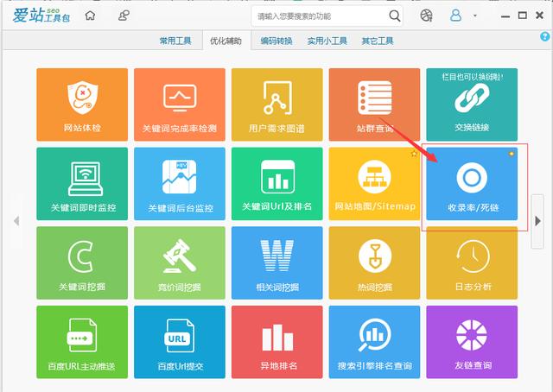Open the 日志分析 log analysis tool
The width and height of the screenshot is (553, 392).
click(x=472, y=262)
